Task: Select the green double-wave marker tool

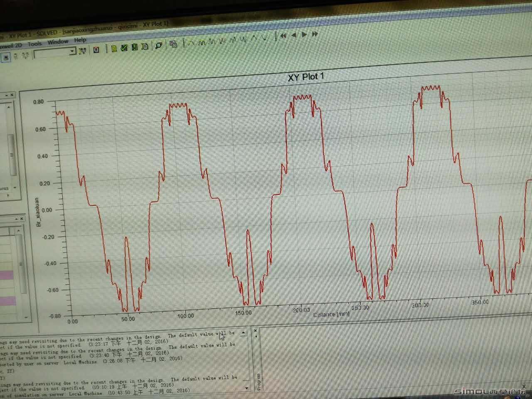Action: click(202, 42)
